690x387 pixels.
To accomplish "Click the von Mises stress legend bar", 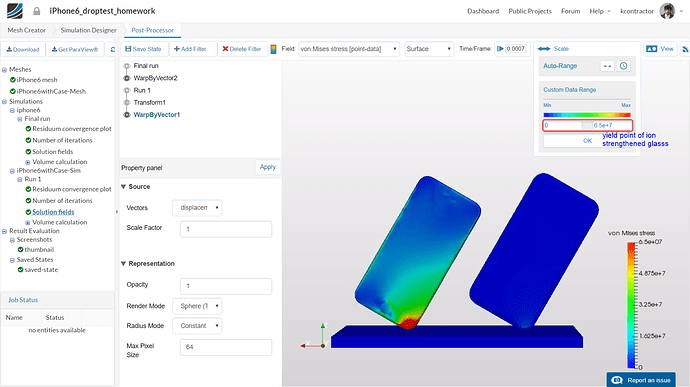I will pyautogui.click(x=631, y=305).
